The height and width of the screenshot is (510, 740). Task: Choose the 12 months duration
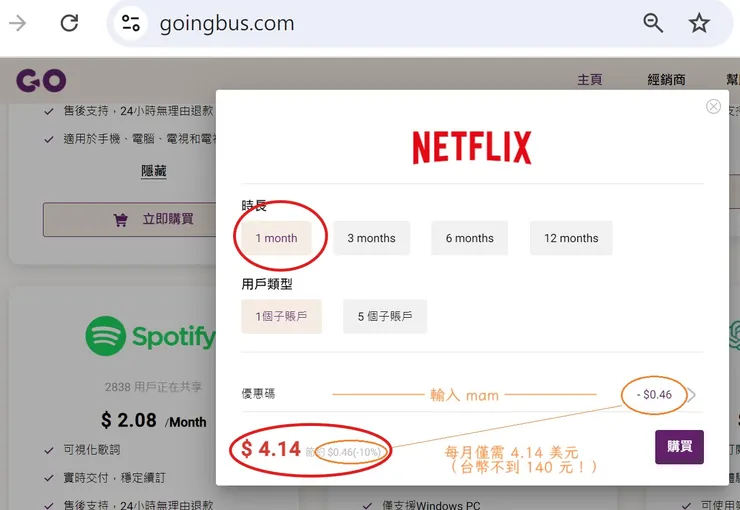tap(571, 238)
